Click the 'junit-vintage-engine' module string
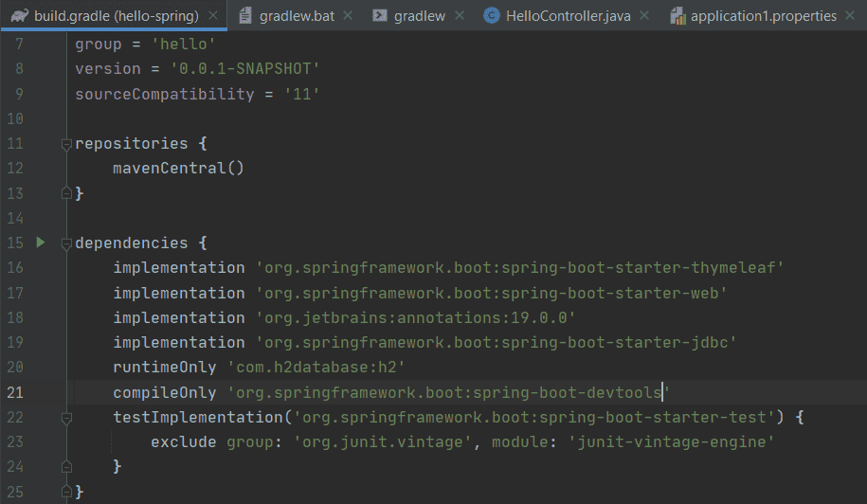This screenshot has width=867, height=504. pos(671,442)
